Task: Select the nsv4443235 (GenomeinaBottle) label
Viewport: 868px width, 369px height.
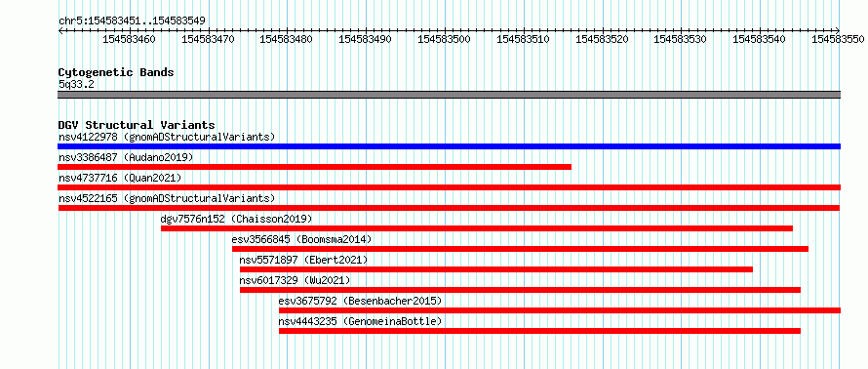Action: point(361,321)
